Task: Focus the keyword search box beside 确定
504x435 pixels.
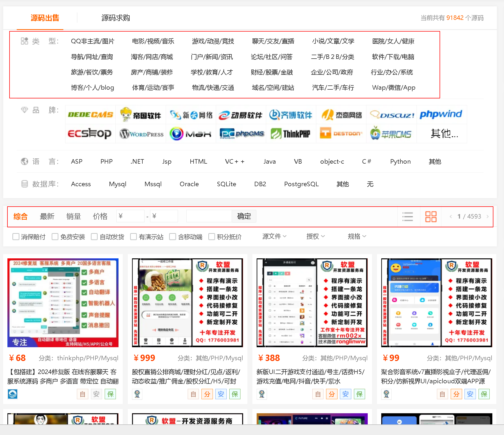Action: click(209, 216)
